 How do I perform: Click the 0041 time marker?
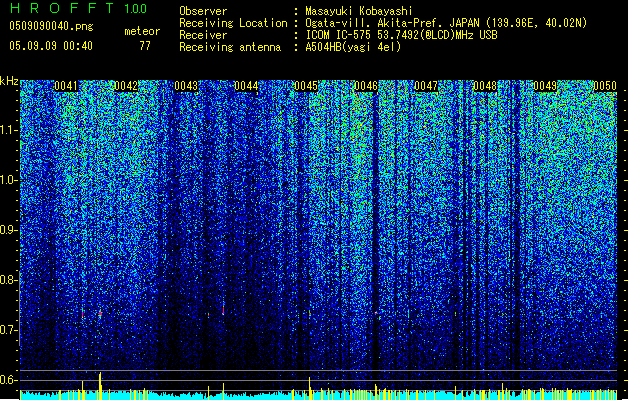click(x=66, y=86)
